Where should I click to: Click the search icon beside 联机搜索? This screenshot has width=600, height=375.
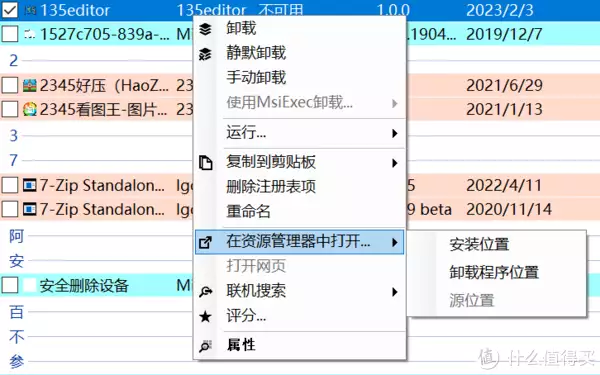205,292
